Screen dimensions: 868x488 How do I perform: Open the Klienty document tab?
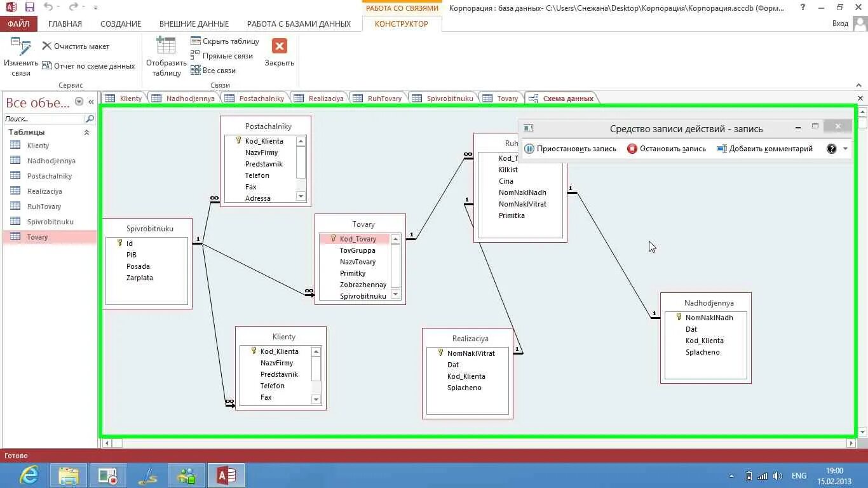pos(125,98)
